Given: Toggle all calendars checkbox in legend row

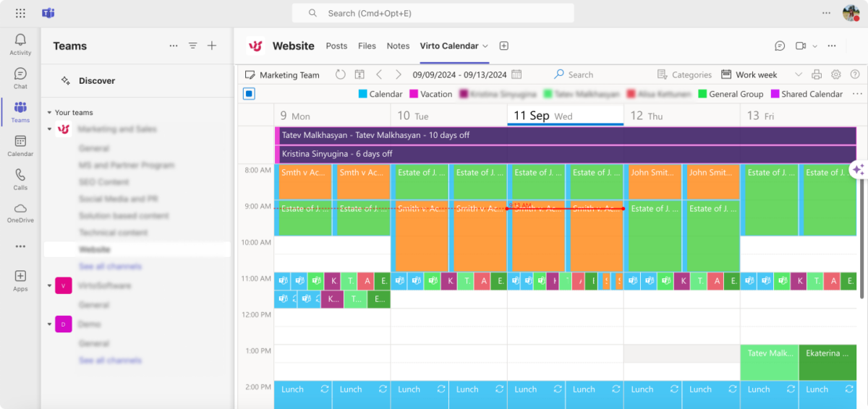Looking at the screenshot, I should coord(249,94).
